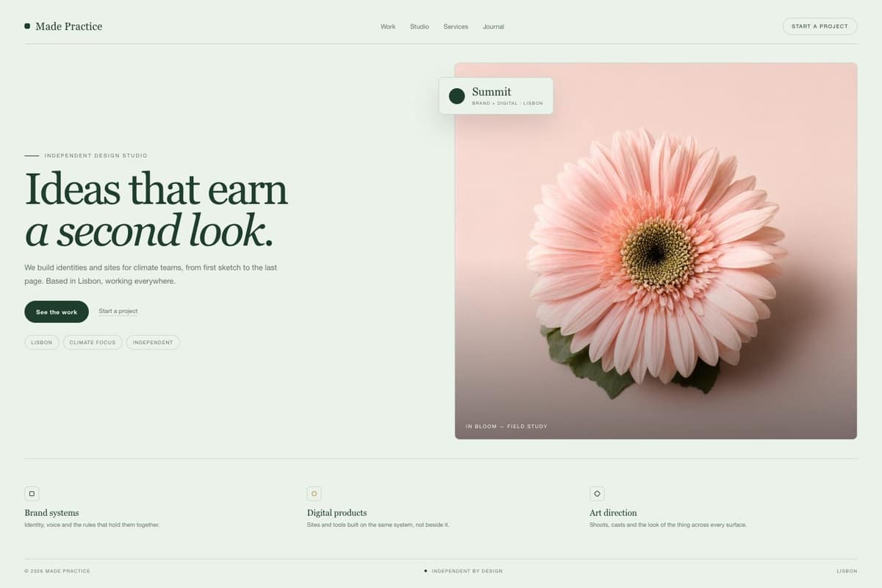Click the Shoots, casts and the look description
882x588 pixels.
point(668,525)
